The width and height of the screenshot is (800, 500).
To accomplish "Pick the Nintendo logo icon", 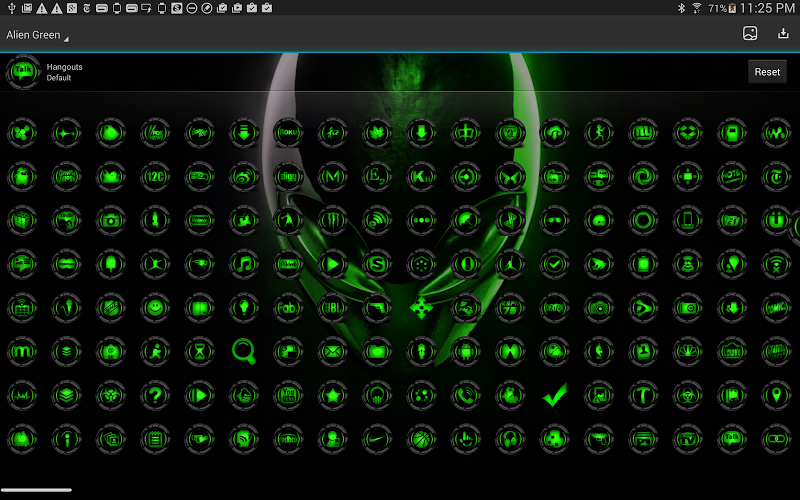I will [199, 220].
